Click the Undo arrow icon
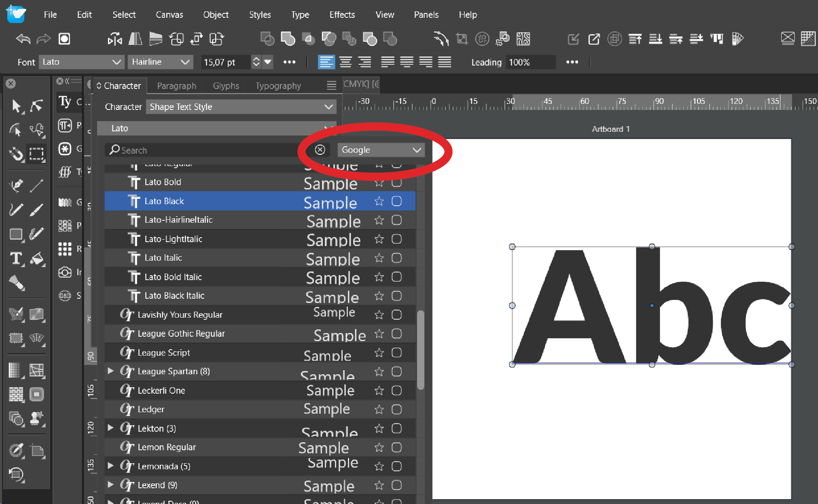The image size is (818, 504). point(23,39)
